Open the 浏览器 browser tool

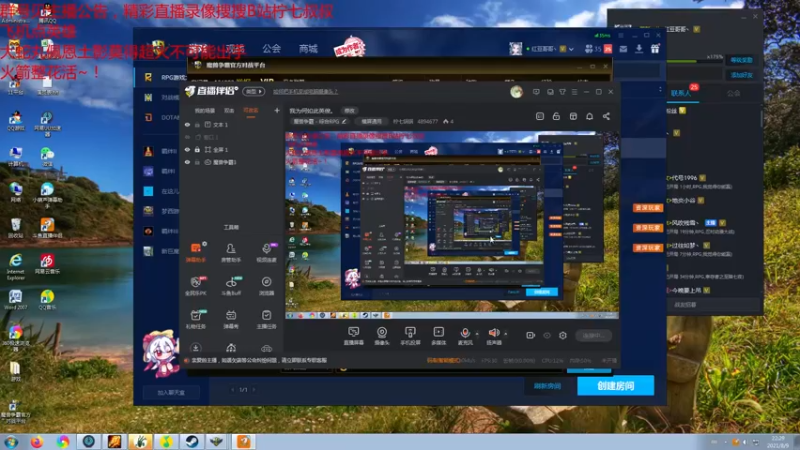[x=266, y=286]
